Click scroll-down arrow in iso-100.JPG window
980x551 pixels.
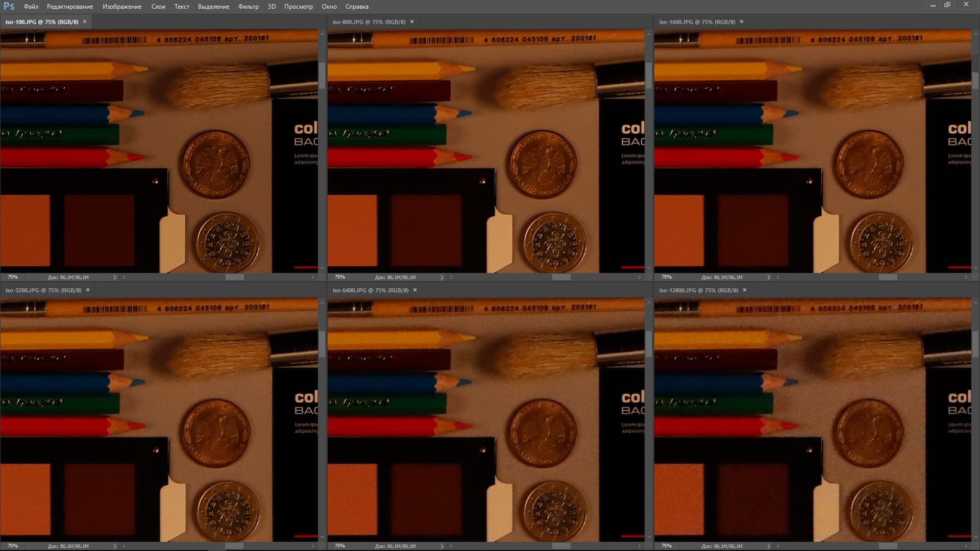point(322,268)
